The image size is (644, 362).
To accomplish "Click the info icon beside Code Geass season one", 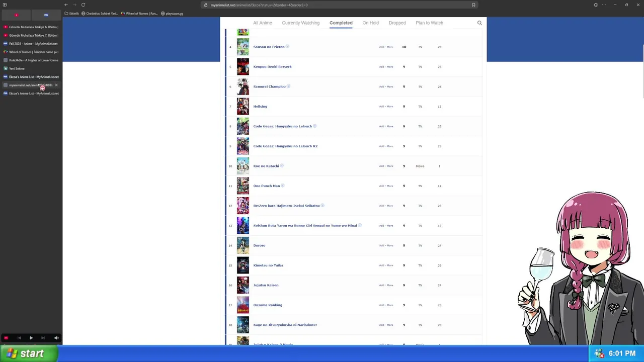I will coord(315,126).
